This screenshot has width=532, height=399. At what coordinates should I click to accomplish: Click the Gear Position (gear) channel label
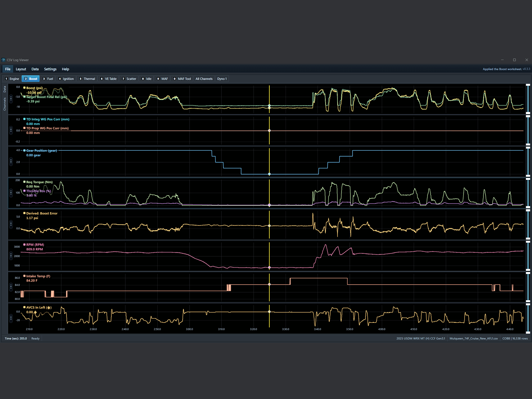[42, 151]
